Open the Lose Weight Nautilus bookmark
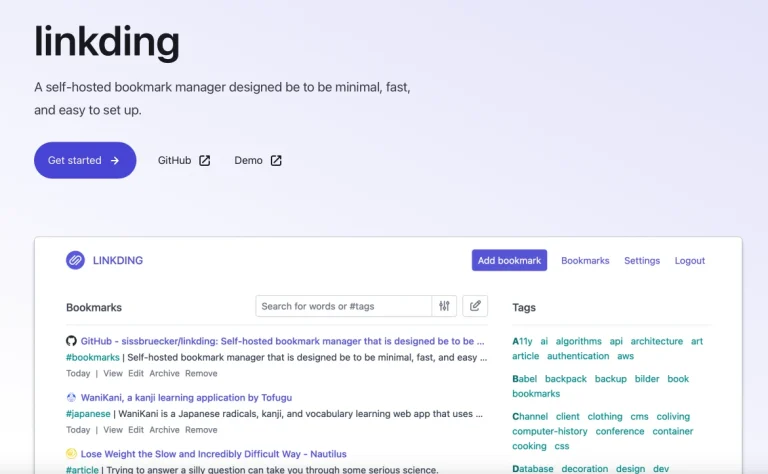The width and height of the screenshot is (768, 474). pos(214,454)
